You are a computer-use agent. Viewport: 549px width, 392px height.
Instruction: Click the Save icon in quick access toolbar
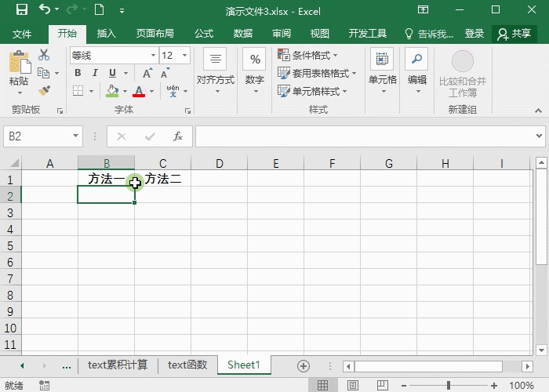(x=22, y=9)
